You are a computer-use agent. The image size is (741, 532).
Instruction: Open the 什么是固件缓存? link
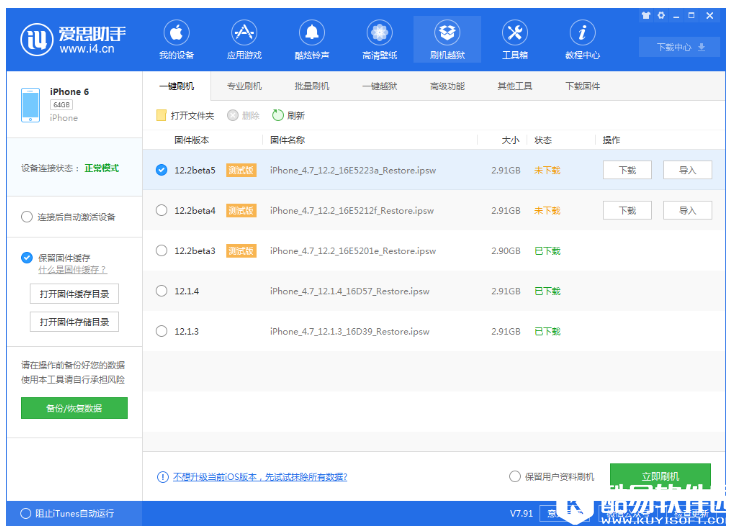pyautogui.click(x=72, y=270)
